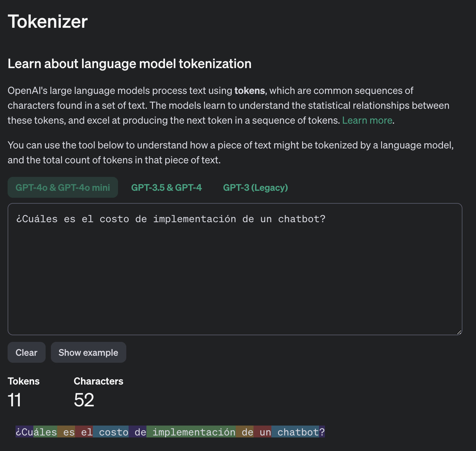Click the 'implementación' highlighted token

(x=191, y=432)
